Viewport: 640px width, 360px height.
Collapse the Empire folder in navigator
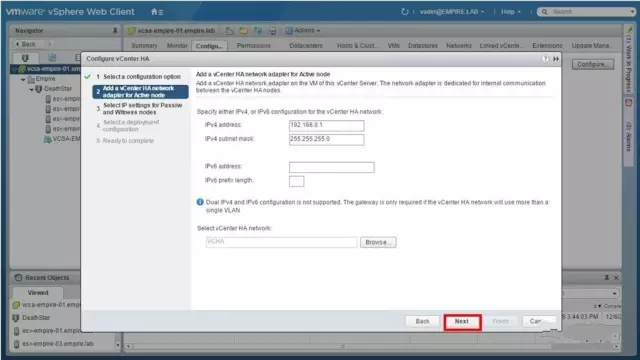point(23,79)
